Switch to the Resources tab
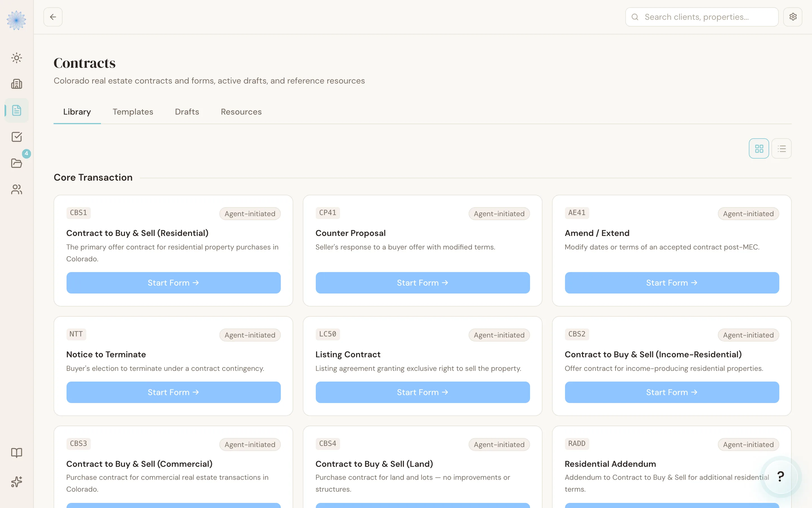Image resolution: width=812 pixels, height=508 pixels. click(241, 112)
